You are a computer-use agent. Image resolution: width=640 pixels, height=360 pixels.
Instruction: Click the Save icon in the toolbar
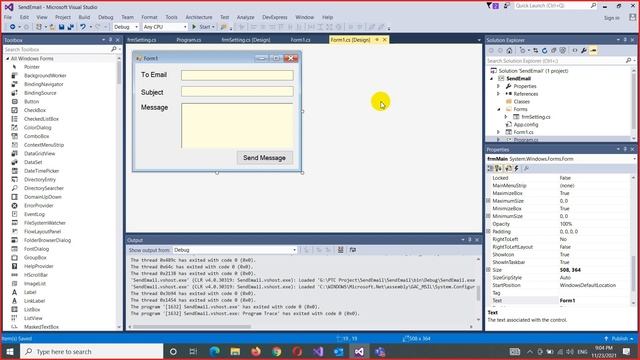tap(61, 27)
